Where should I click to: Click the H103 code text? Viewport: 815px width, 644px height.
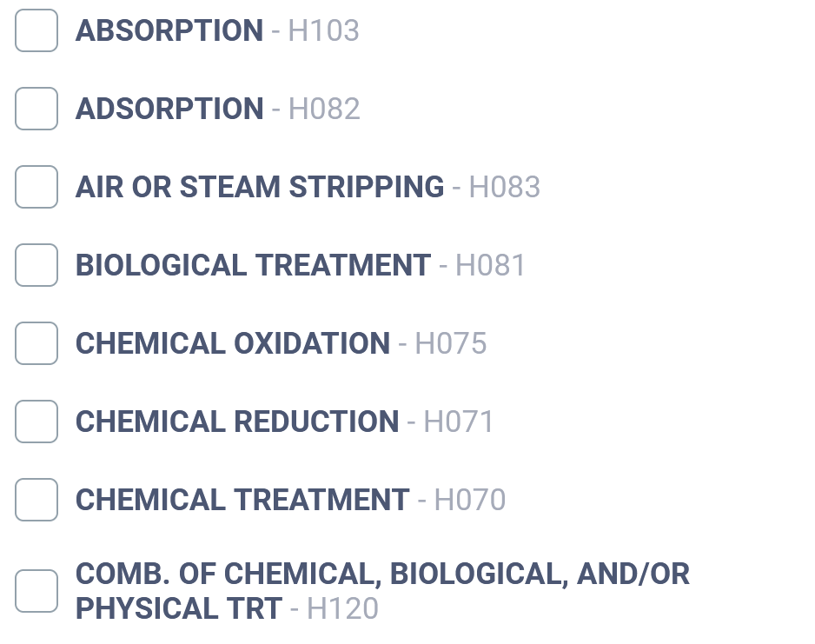pos(323,30)
